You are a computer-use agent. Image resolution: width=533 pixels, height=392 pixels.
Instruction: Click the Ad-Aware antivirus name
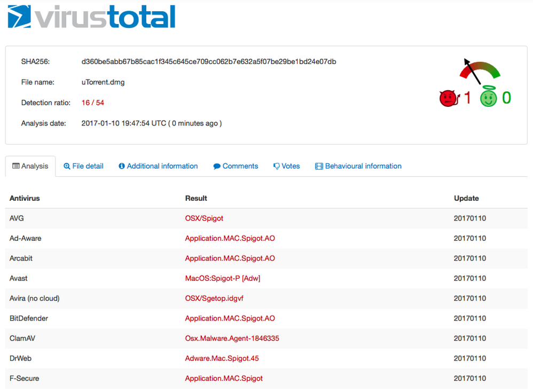(x=26, y=238)
